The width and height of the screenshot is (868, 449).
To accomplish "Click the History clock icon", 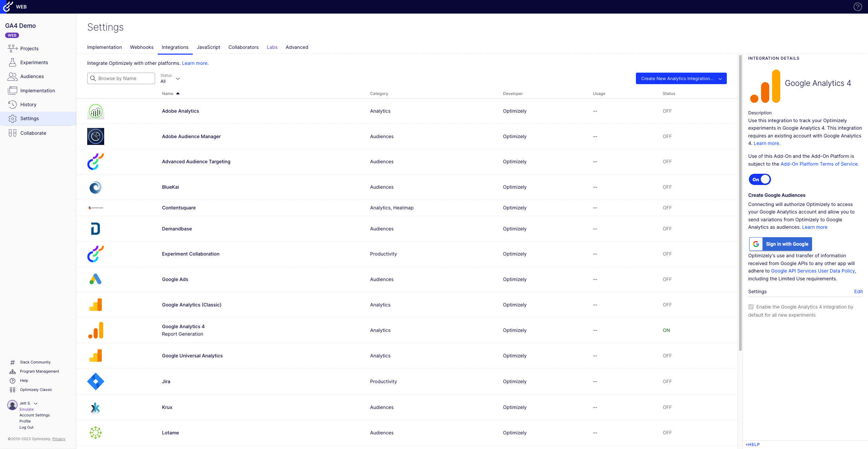I will coord(13,105).
